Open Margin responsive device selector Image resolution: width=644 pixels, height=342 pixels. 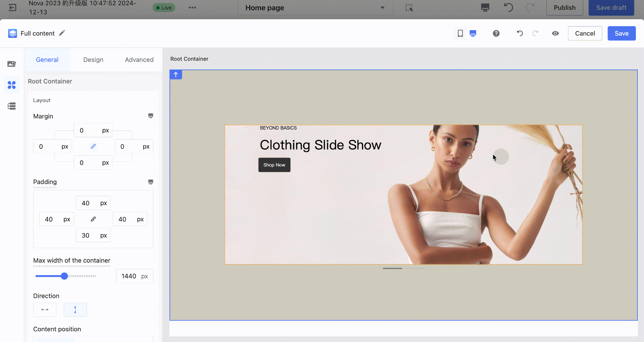151,116
